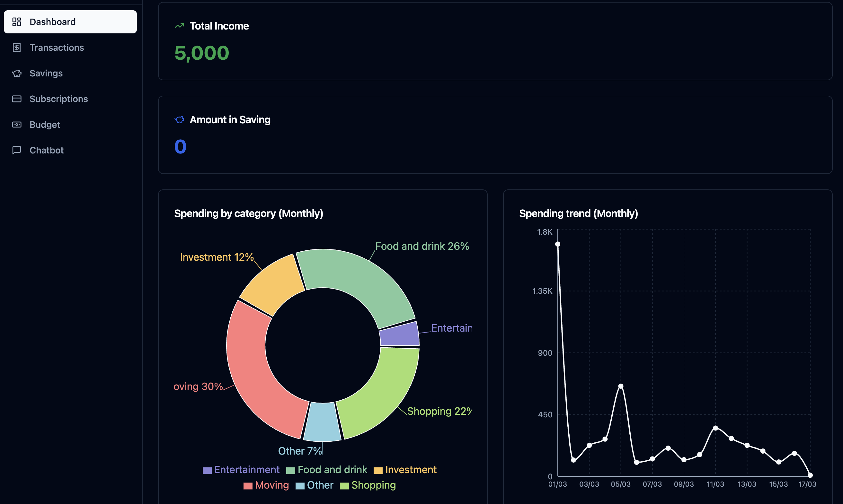Screen dimensions: 843x504
Task: Open the Budget section
Action: click(45, 125)
